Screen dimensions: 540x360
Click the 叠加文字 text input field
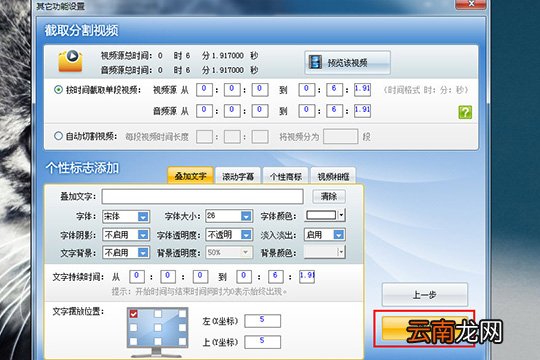(x=202, y=197)
